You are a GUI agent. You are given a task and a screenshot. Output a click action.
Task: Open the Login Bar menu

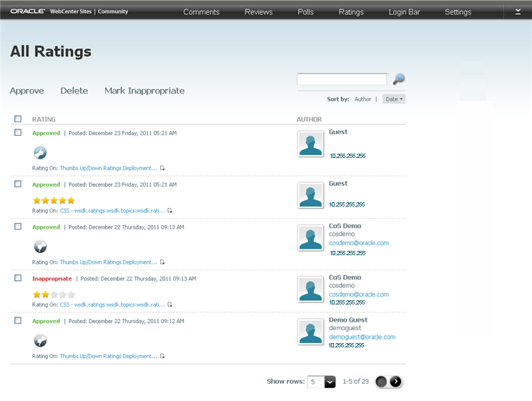[404, 12]
